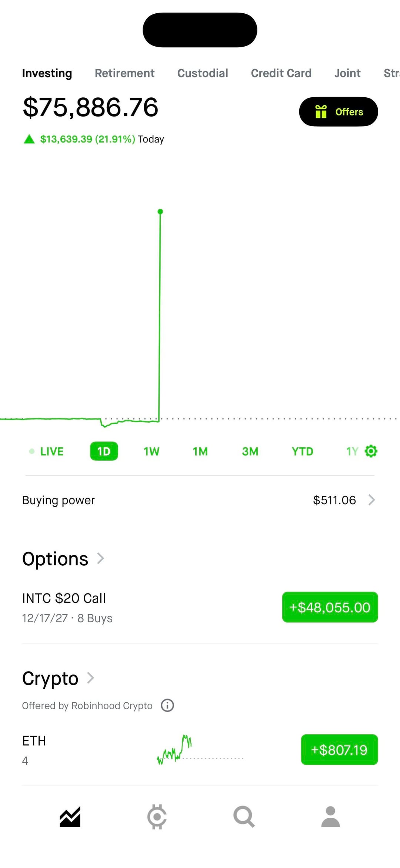Open the account profile icon

pos(330,817)
